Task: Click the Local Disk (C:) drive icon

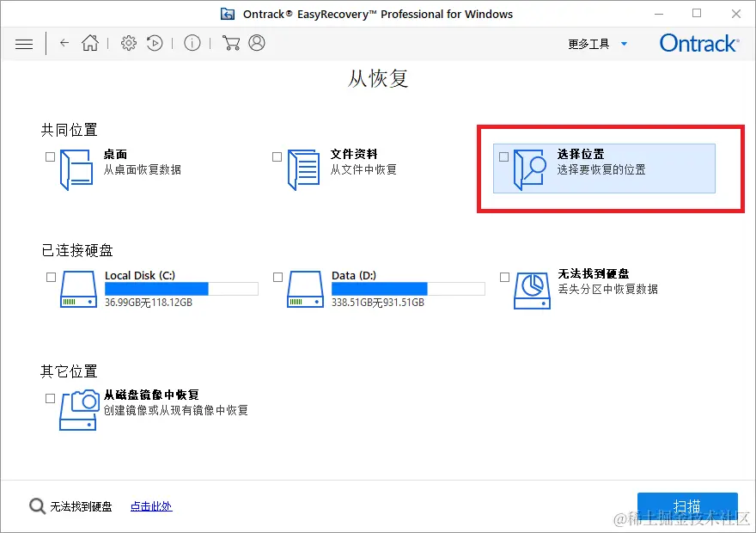Action: [x=78, y=289]
